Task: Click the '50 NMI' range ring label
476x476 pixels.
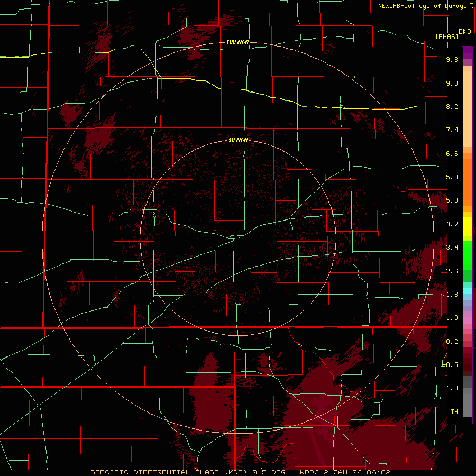Action: pyautogui.click(x=238, y=140)
